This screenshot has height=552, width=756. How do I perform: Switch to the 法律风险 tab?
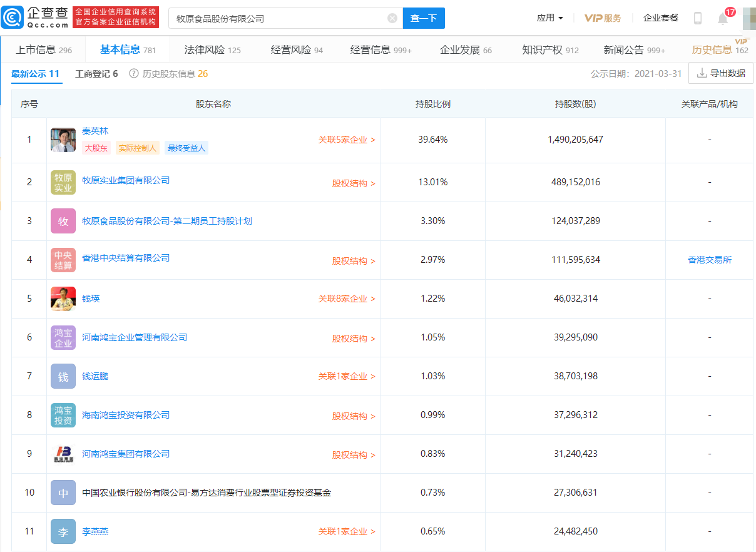tap(213, 50)
